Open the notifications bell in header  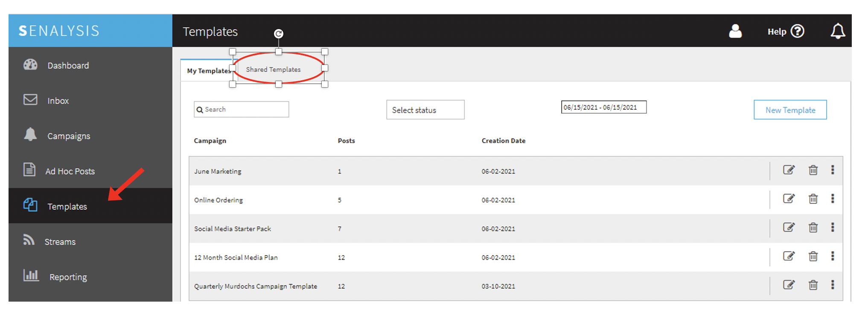click(838, 31)
